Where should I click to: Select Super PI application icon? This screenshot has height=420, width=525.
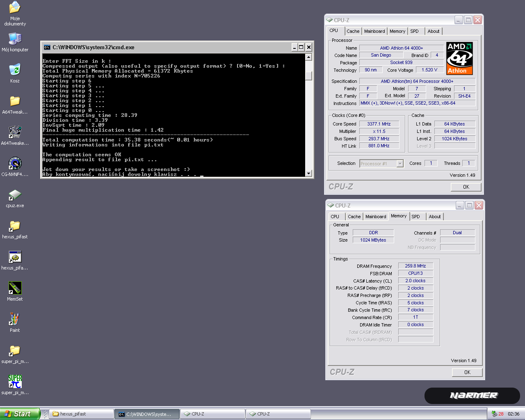pos(15,381)
